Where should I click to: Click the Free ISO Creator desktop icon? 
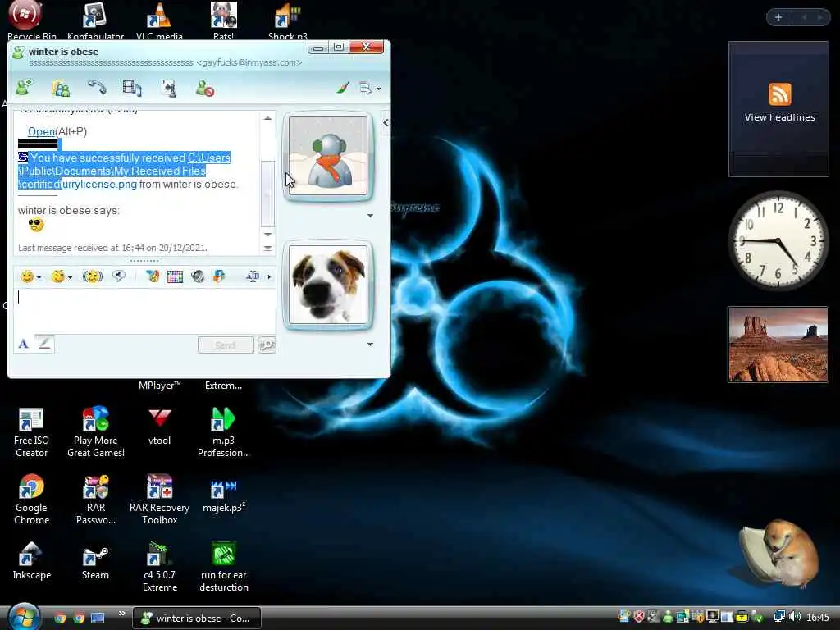[31, 433]
